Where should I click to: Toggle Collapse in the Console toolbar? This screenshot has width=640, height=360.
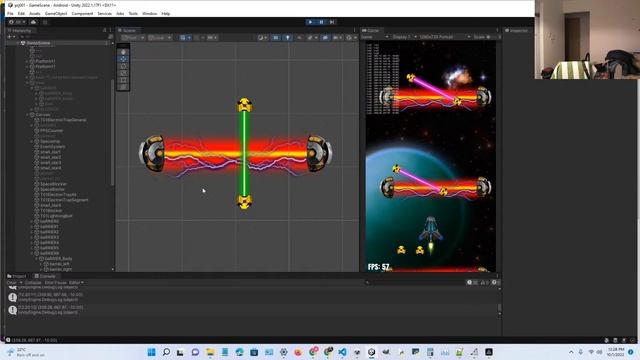coord(33,282)
